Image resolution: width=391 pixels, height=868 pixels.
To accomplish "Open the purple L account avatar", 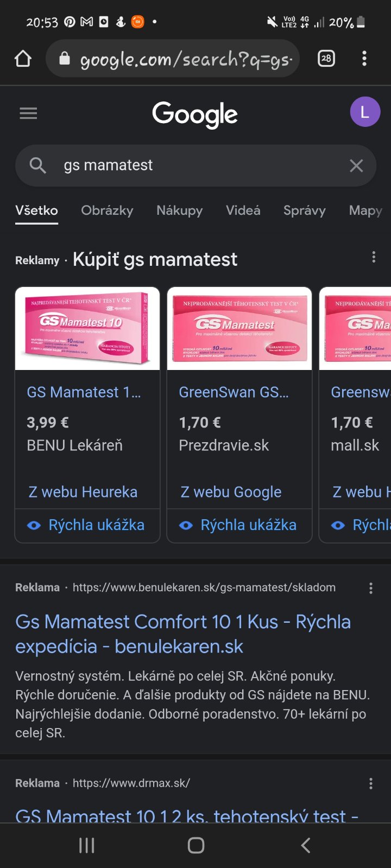I will point(365,112).
